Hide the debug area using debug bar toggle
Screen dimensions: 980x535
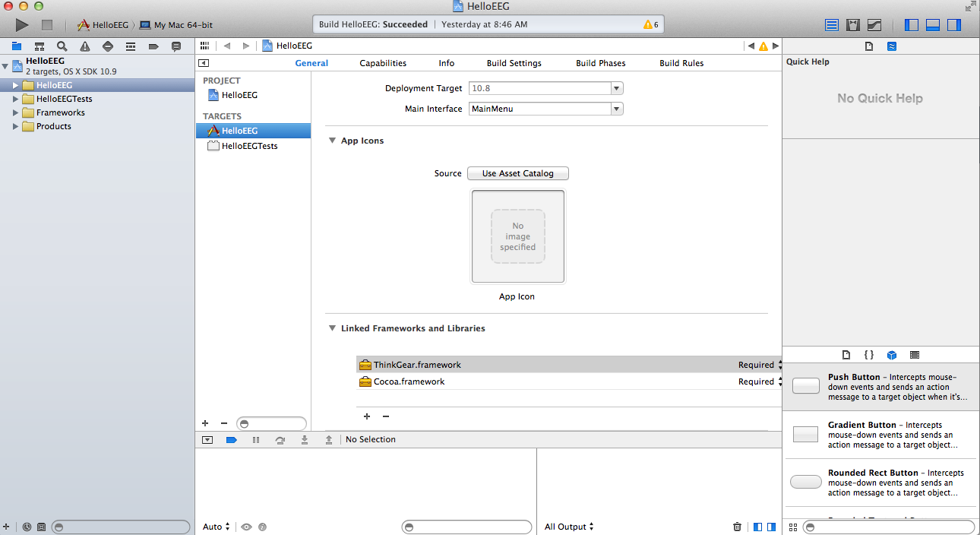pos(207,440)
